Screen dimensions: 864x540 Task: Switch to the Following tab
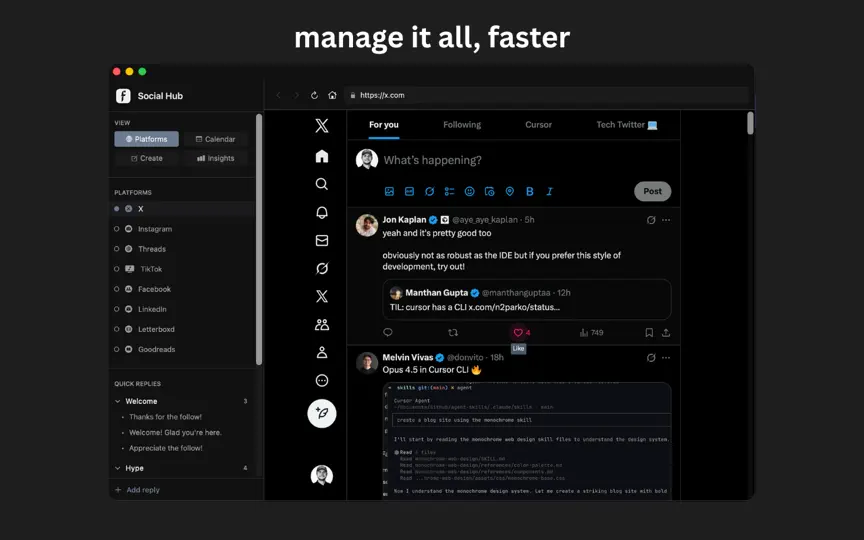(x=462, y=125)
